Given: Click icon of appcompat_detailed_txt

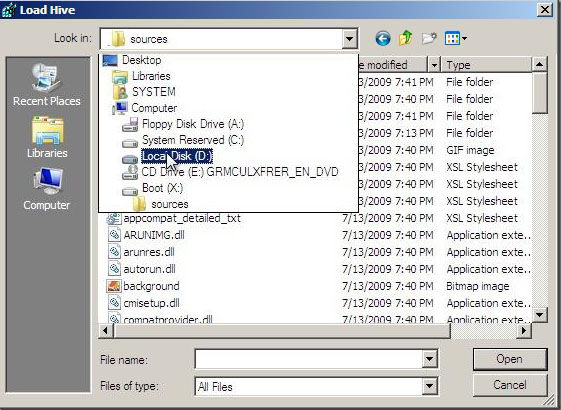Looking at the screenshot, I should [114, 218].
